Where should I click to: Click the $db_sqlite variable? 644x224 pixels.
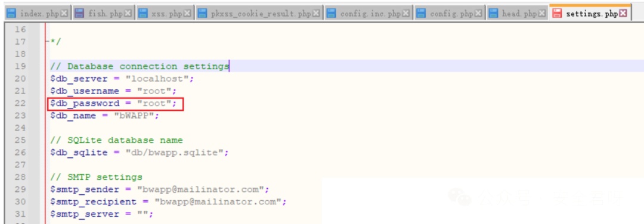pos(79,153)
